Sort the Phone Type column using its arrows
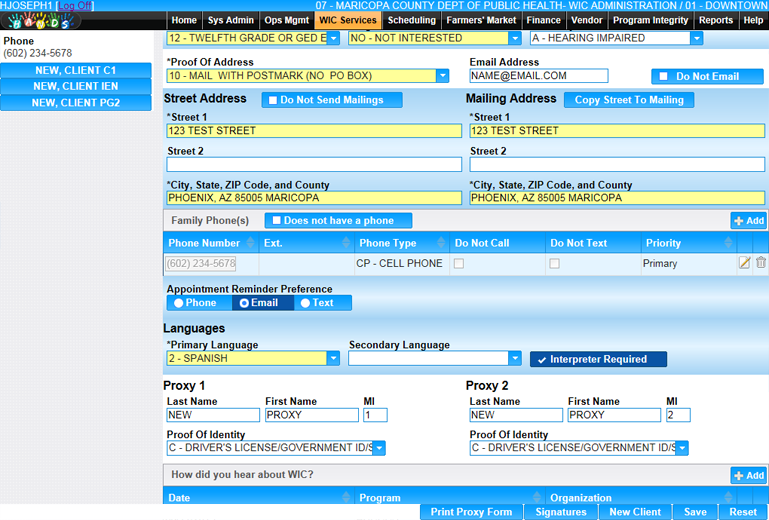Screen dimensions: 769x520 click(442, 243)
